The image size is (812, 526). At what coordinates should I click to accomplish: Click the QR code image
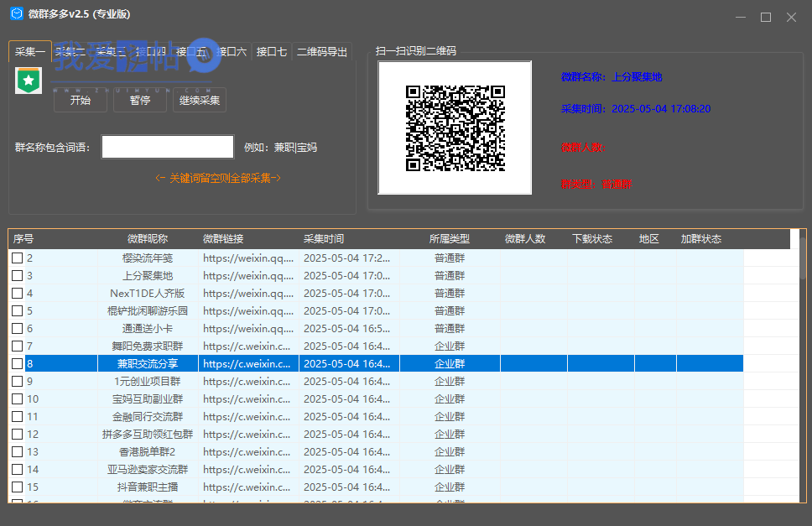(455, 128)
